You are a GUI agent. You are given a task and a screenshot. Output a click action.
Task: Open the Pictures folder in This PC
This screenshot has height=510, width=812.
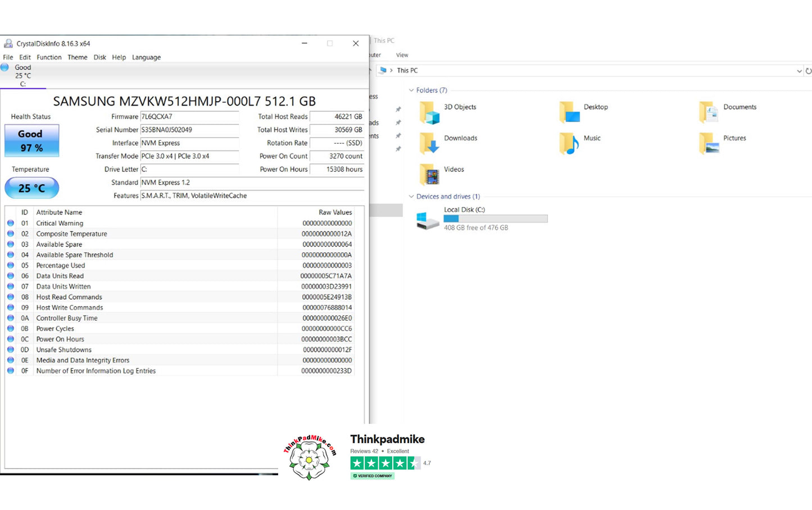723,143
